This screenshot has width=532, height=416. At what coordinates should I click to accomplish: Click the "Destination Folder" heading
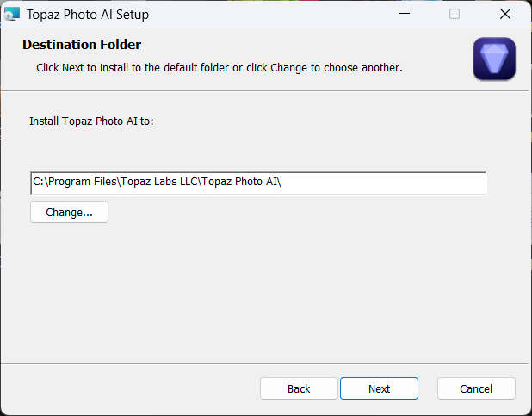tap(82, 45)
